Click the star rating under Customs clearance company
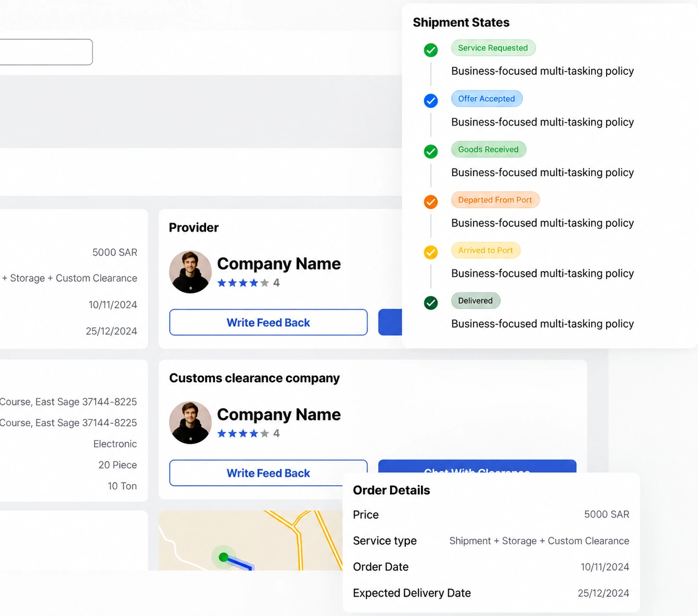The height and width of the screenshot is (616, 698). click(243, 434)
